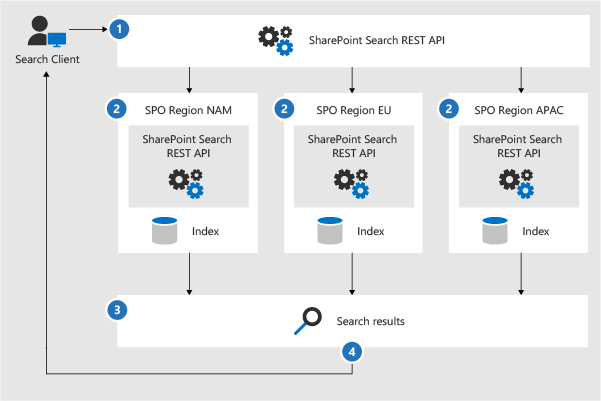Click the SPO Region EU label
Image resolution: width=601 pixels, height=401 pixels.
click(344, 108)
